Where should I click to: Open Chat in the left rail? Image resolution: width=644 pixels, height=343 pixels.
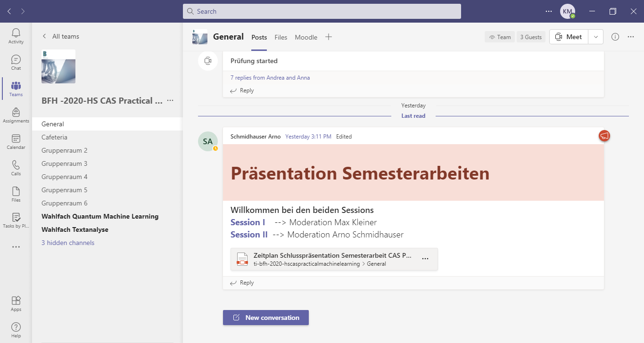click(x=16, y=62)
